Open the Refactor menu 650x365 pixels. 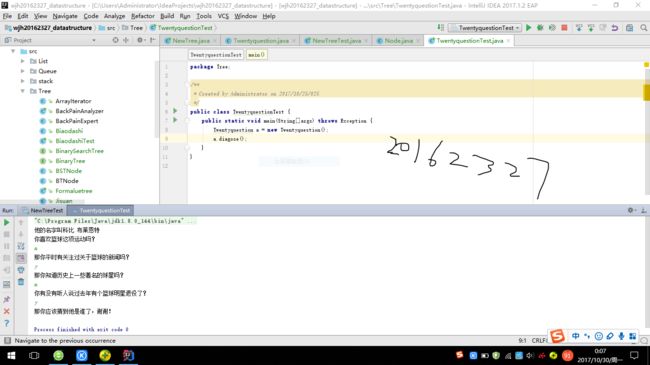pyautogui.click(x=143, y=16)
